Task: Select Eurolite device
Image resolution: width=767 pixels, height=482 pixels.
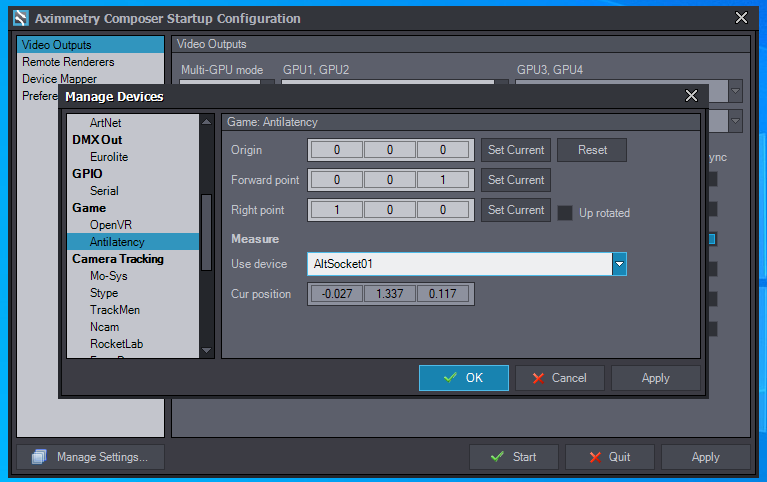Action: (133, 157)
